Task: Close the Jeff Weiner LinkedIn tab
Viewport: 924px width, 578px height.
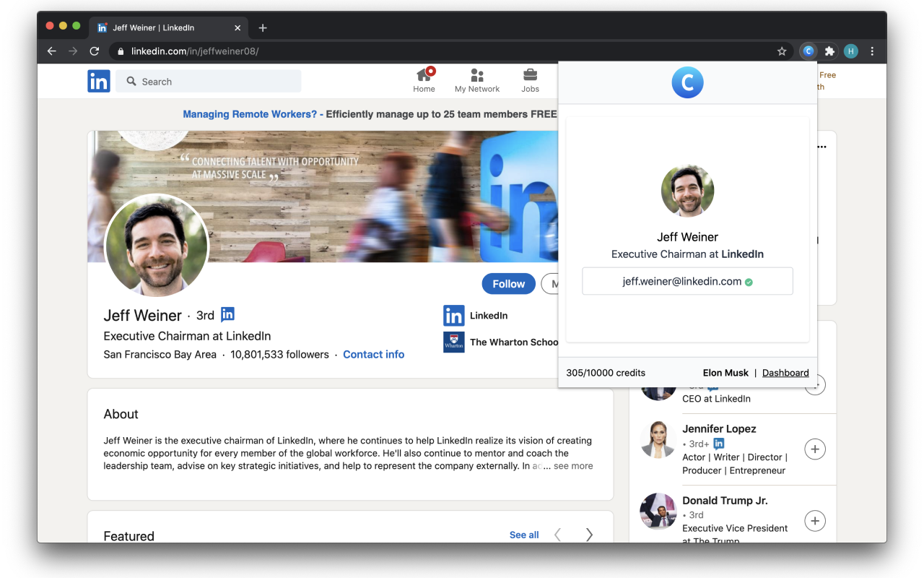Action: [237, 27]
